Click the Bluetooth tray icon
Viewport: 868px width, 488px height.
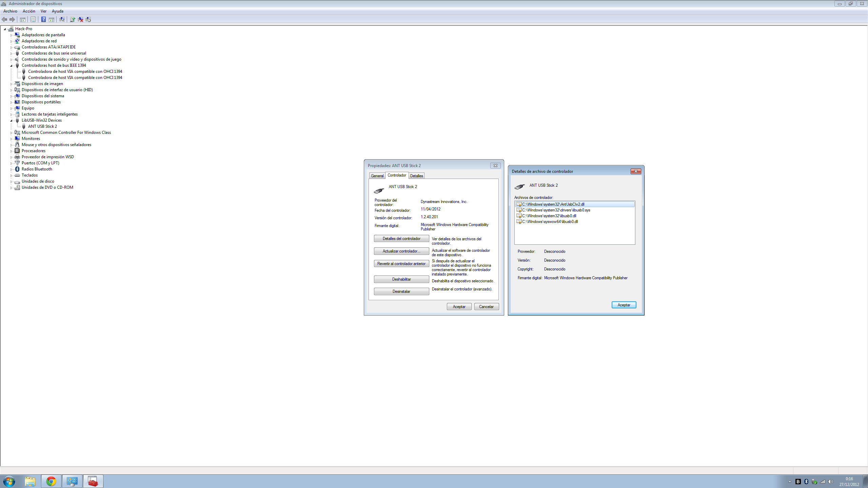tap(806, 482)
